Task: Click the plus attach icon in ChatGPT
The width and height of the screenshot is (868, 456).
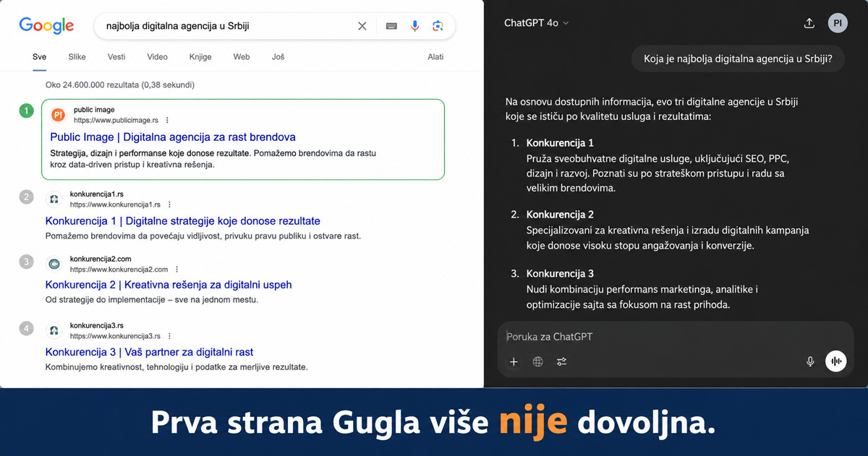Action: [x=514, y=362]
